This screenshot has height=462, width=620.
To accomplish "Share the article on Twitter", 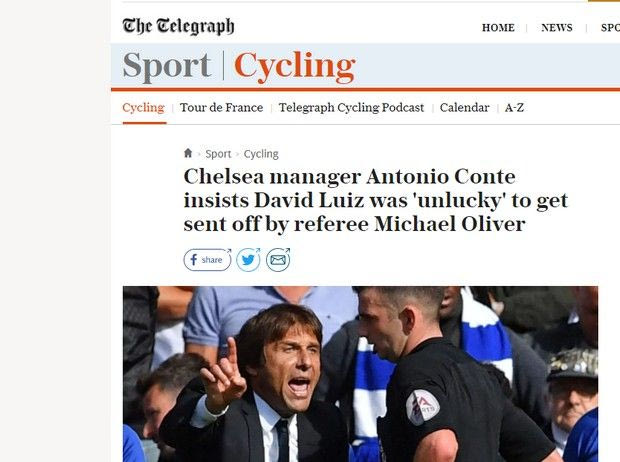I will pyautogui.click(x=248, y=260).
